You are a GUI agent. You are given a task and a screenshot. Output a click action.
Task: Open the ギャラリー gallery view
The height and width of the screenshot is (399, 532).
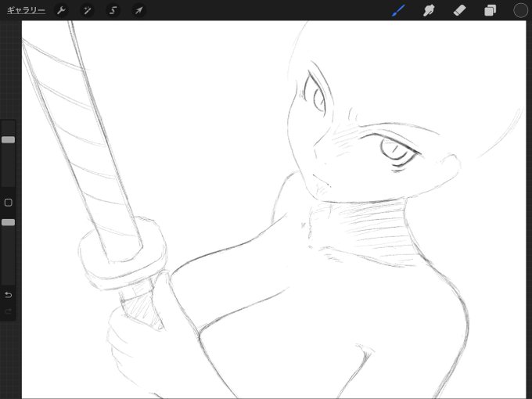(x=26, y=10)
